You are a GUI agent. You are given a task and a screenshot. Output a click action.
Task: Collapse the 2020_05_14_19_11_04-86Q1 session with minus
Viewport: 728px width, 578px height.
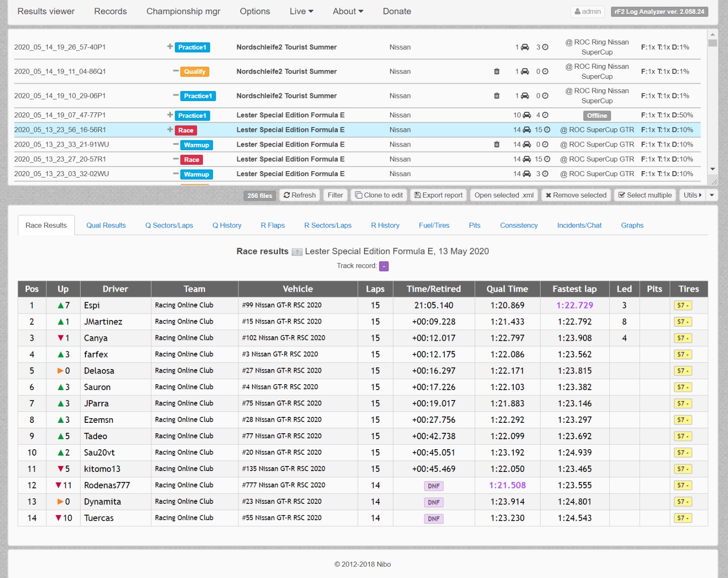tap(176, 71)
